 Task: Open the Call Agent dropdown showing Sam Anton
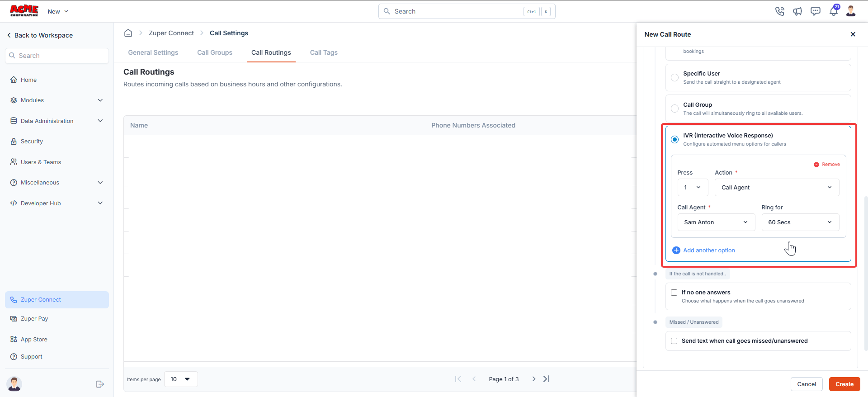716,222
